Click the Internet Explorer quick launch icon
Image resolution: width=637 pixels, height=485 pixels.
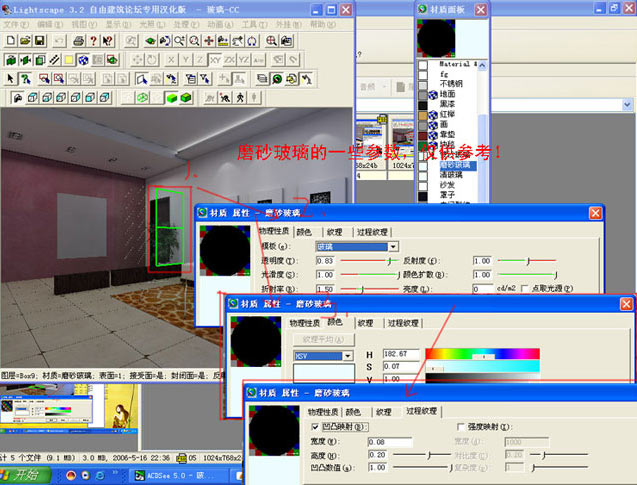(x=100, y=475)
